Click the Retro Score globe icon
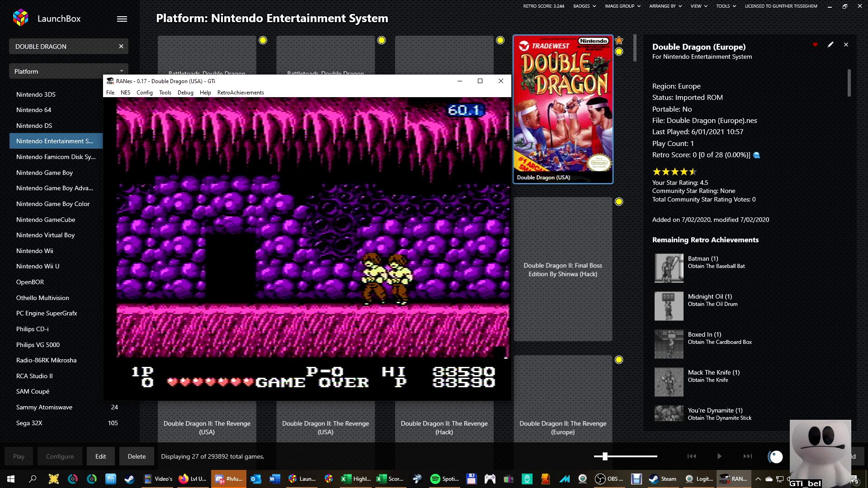The image size is (868, 488). coord(757,155)
